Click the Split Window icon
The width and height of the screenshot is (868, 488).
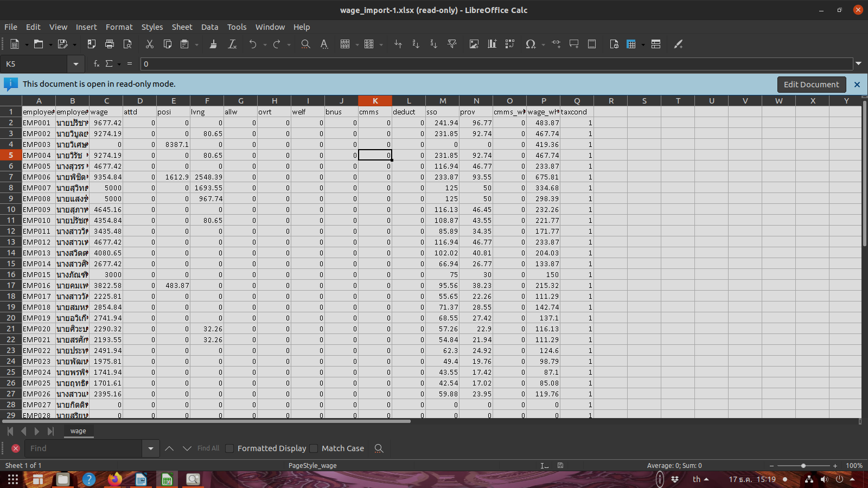[x=656, y=44]
